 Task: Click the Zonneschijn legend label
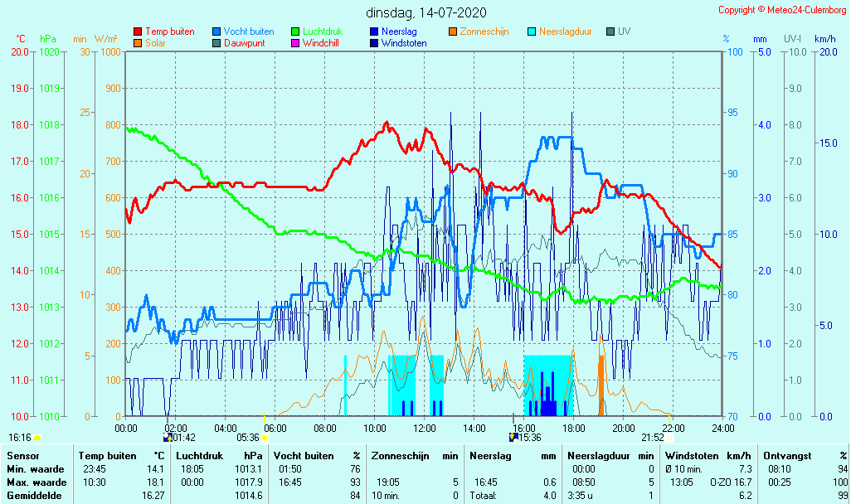484,31
